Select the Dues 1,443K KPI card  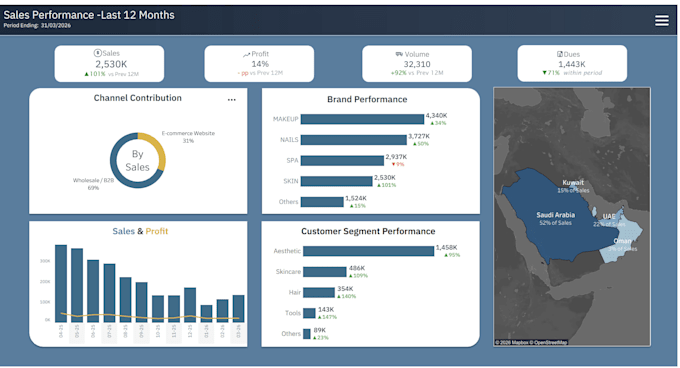[x=572, y=64]
